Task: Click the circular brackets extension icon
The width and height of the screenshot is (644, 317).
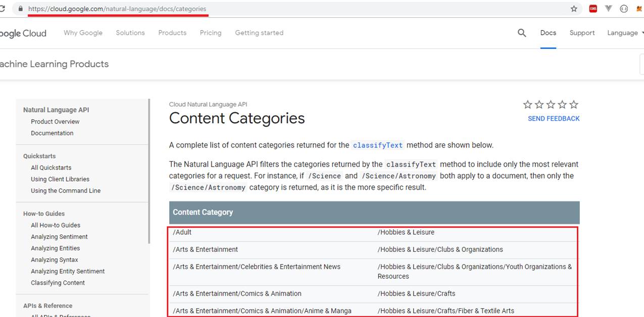Action: [x=624, y=9]
